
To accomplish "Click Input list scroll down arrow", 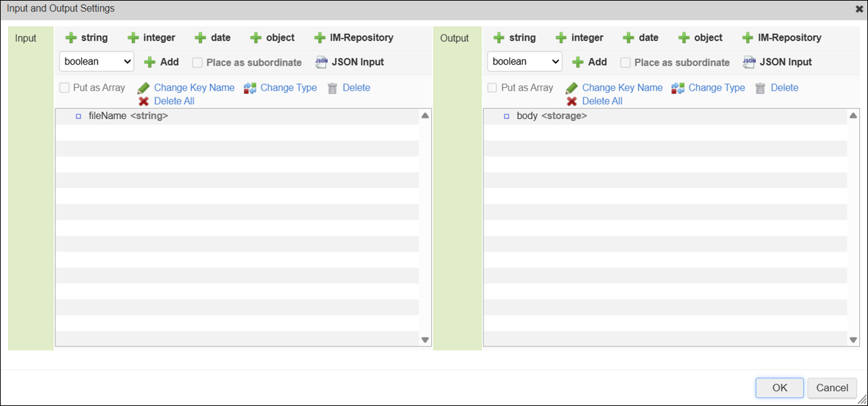I will point(425,340).
